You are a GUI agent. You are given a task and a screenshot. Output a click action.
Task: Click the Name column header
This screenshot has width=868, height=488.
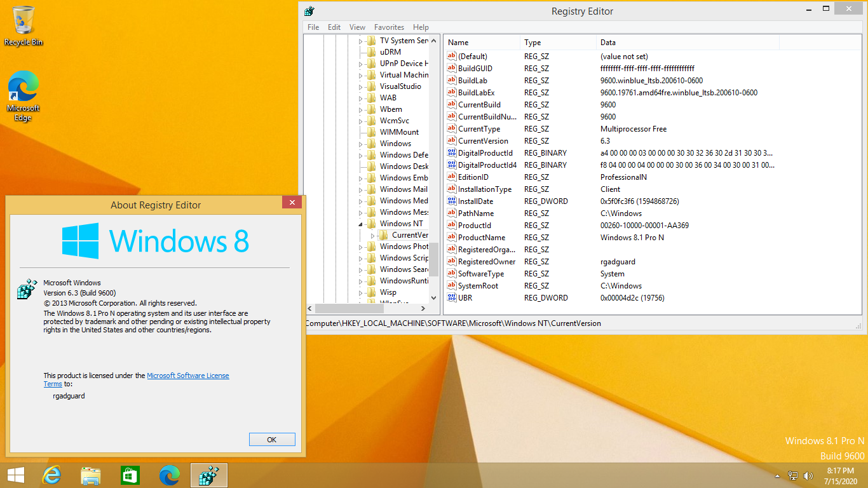[x=482, y=43]
